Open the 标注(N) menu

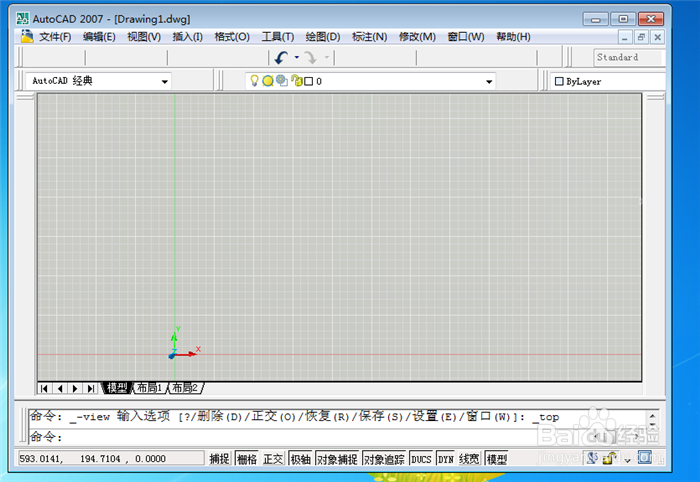coord(369,37)
